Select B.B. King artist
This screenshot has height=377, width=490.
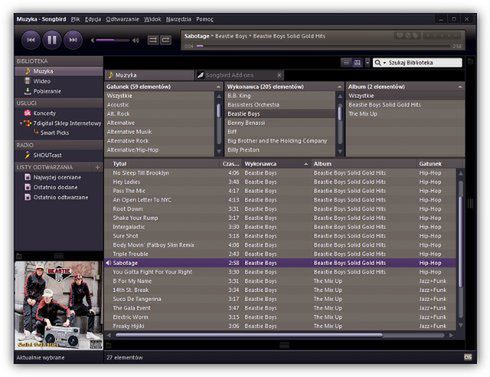[280, 96]
